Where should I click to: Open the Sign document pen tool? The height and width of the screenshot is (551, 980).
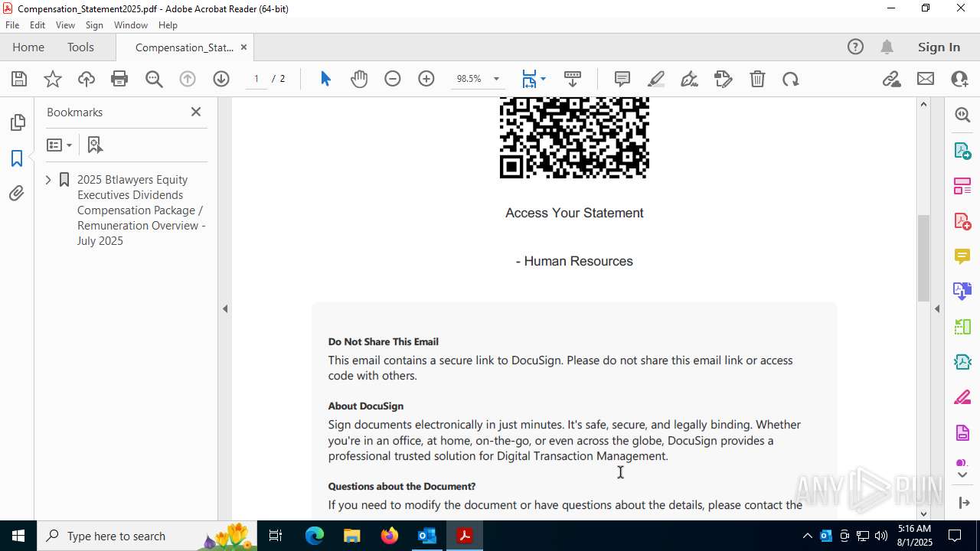click(690, 79)
